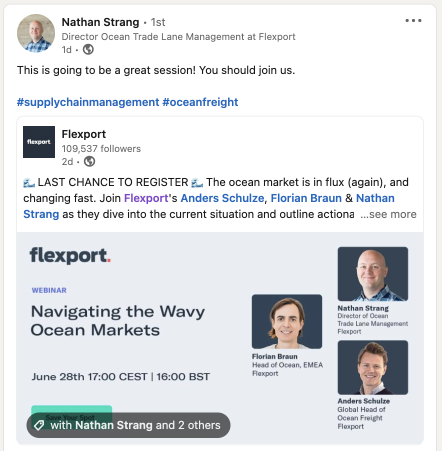
Task: Click Florian Braun's speaker photo
Action: coord(287,322)
